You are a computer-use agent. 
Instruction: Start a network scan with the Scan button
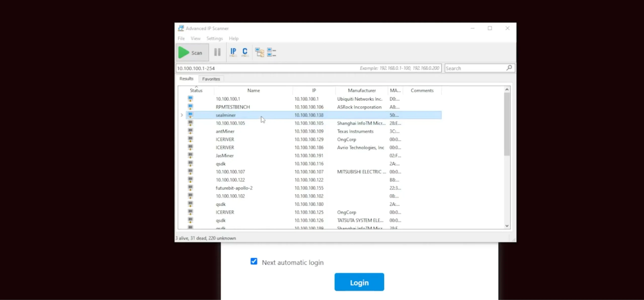[192, 52]
